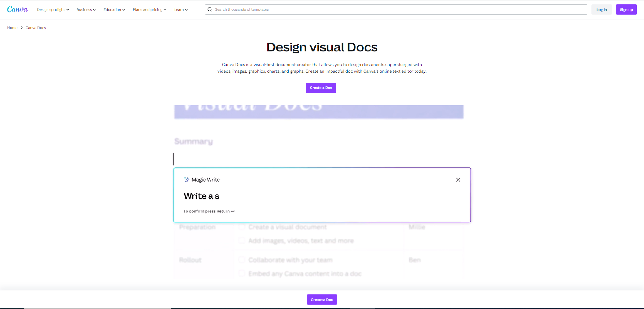Check the Collaborate with your team checkbox
The image size is (644, 309).
pos(242,260)
